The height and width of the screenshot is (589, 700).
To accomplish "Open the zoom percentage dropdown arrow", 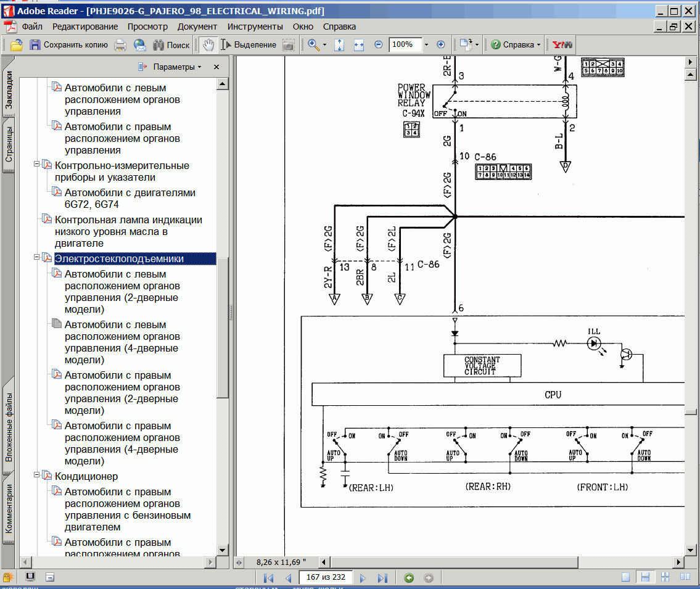I will 426,45.
